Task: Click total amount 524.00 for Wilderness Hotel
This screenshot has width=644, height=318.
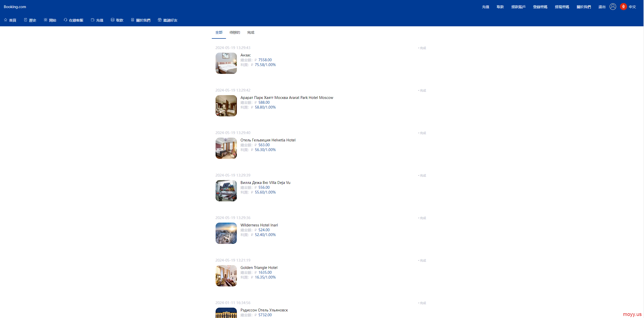Action: pos(264,230)
